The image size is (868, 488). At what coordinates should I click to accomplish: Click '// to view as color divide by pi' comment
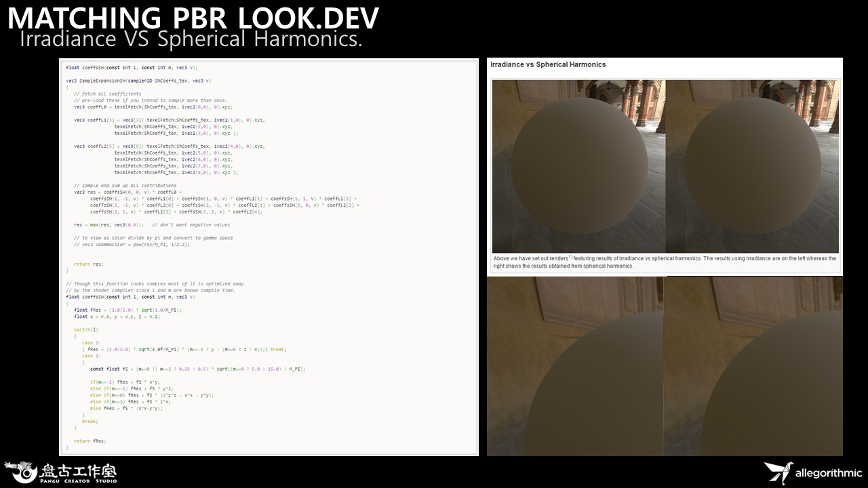pos(153,238)
